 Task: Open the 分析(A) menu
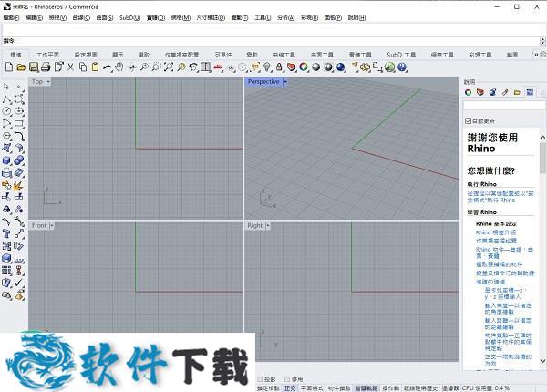coord(285,18)
